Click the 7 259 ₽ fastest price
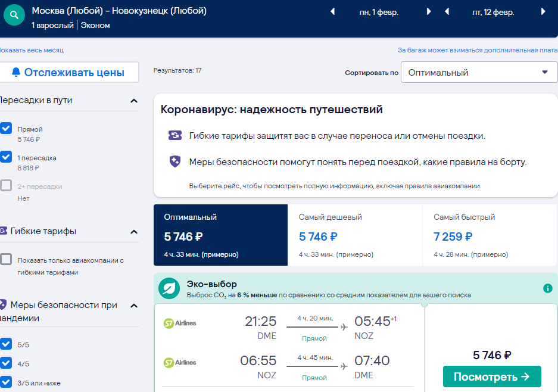 coord(453,237)
